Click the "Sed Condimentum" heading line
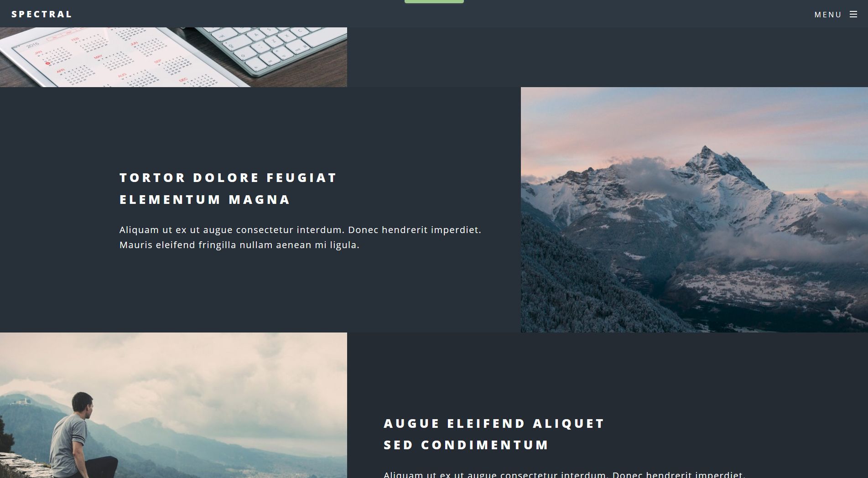Viewport: 868px width, 478px height. coord(466,445)
